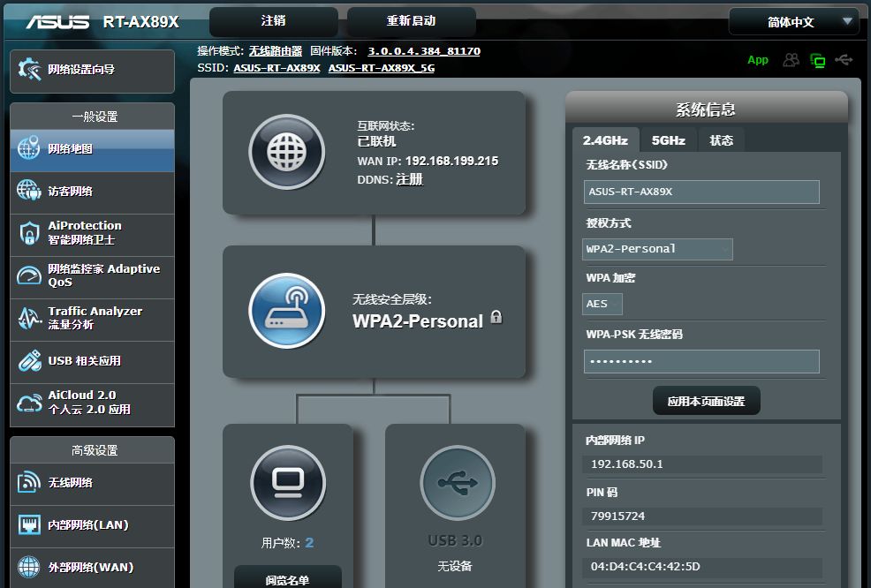Open LAN (内部网络) settings icon
Image resolution: width=871 pixels, height=588 pixels.
pos(29,524)
